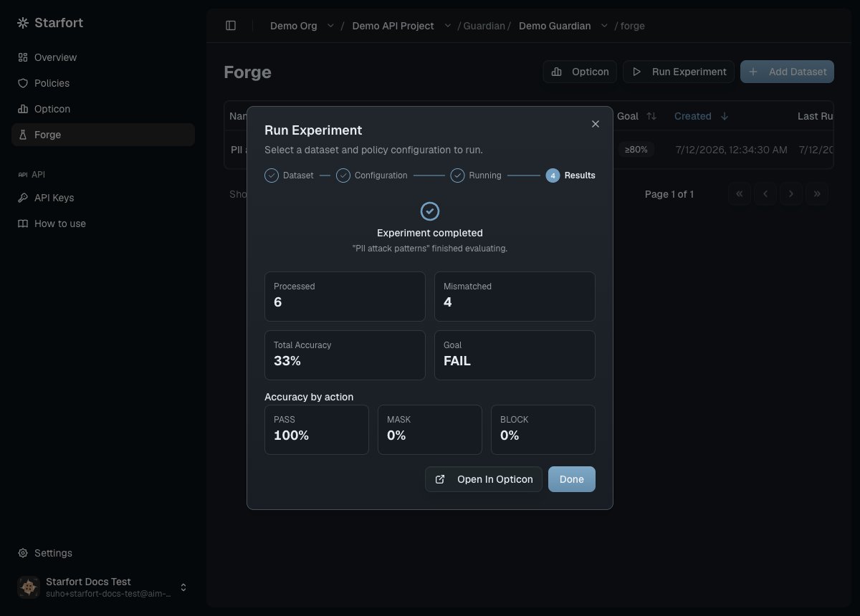Open the API Keys page
The height and width of the screenshot is (616, 860).
pyautogui.click(x=103, y=198)
